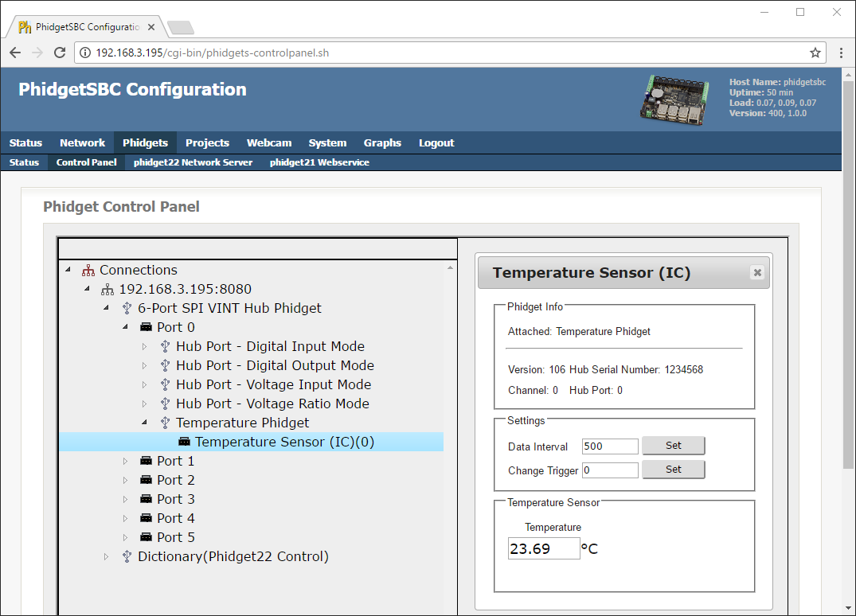Open the phidget22 Network Server tab
856x616 pixels.
193,162
